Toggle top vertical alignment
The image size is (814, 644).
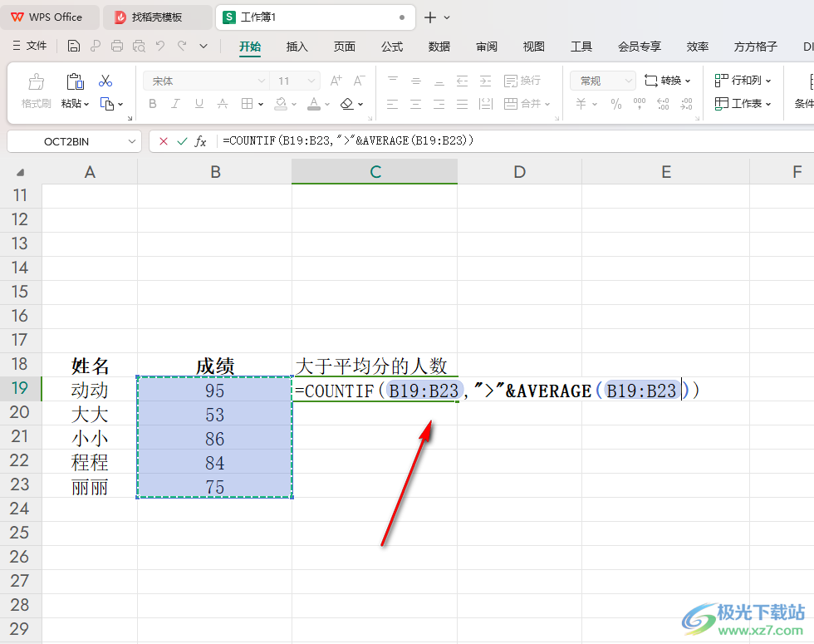(392, 81)
